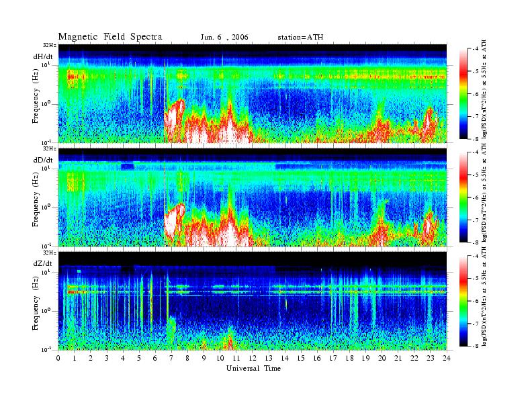The height and width of the screenshot is (411, 532).
Task: Click the -8 tick on the dH/dt color bar
Action: [476, 139]
